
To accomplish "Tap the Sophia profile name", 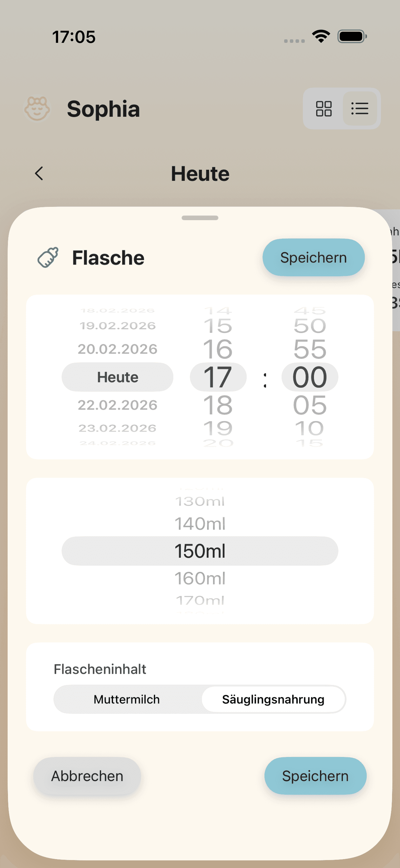I will coord(103,109).
